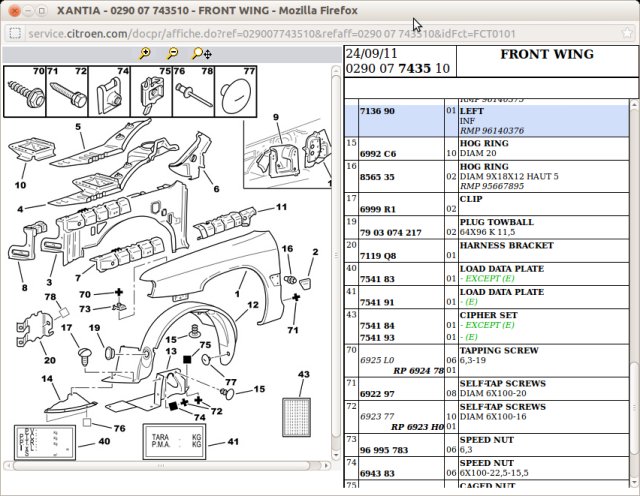Viewport: 640px width, 496px height.
Task: Select plug 77 thumbnail in parts strip
Action: click(236, 92)
